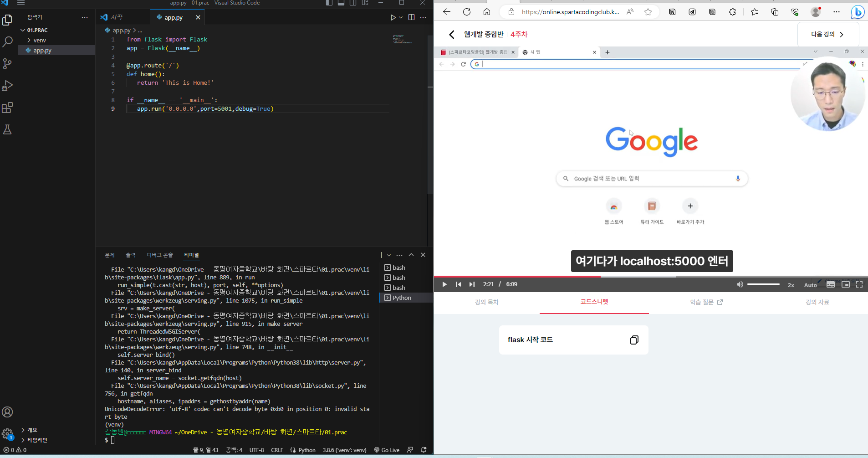Open the Extensions view
This screenshot has height=458, width=868.
(8, 108)
